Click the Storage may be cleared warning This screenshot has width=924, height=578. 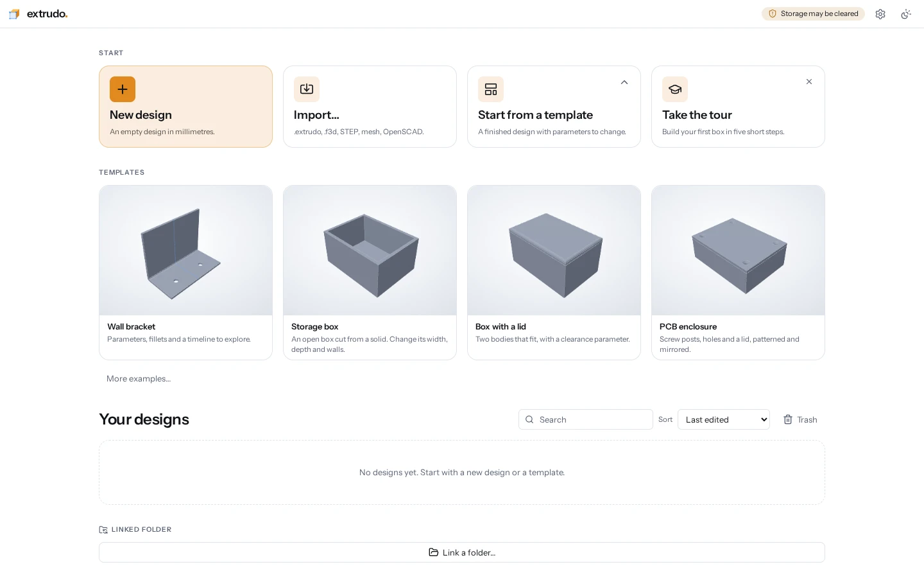tap(813, 13)
